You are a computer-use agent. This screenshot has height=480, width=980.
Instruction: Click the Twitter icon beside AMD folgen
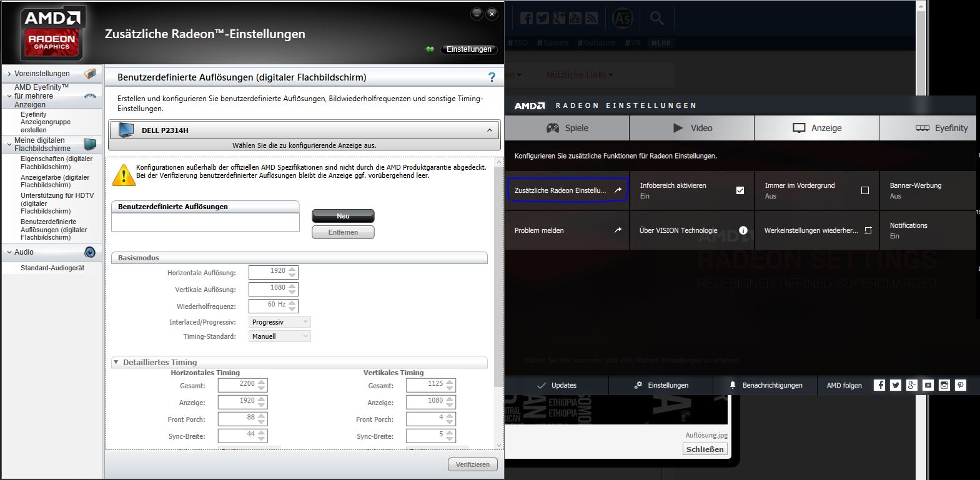pyautogui.click(x=896, y=385)
